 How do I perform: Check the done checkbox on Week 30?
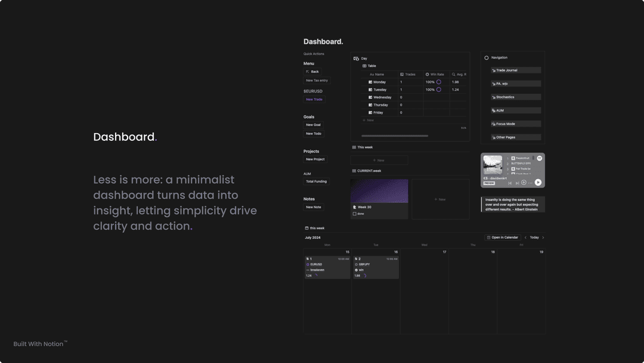coord(355,214)
